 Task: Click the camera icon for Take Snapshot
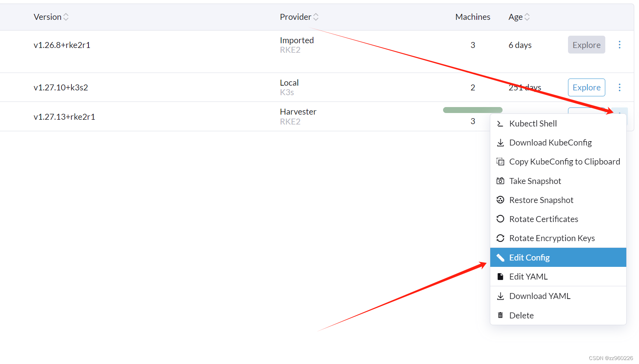click(x=500, y=181)
